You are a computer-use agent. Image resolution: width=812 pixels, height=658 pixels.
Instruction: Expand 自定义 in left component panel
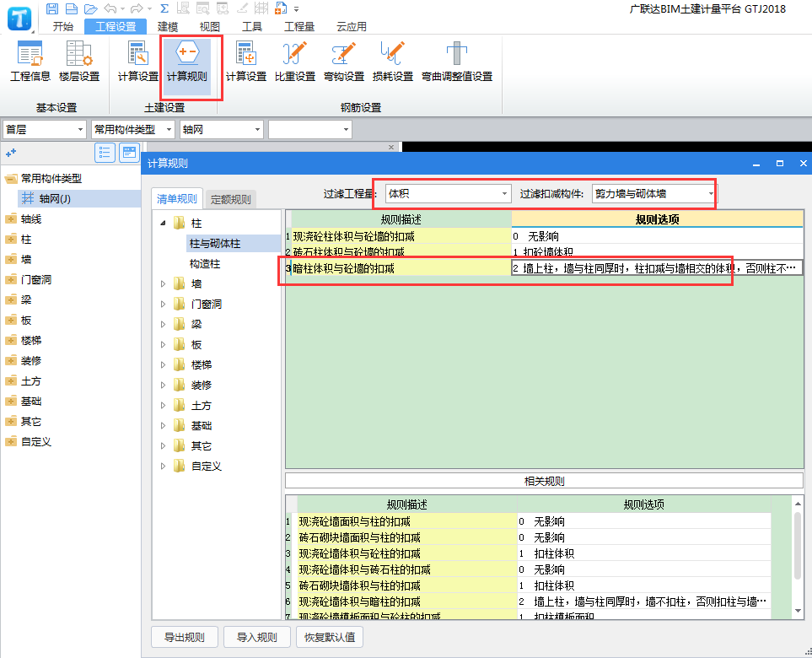pos(10,441)
